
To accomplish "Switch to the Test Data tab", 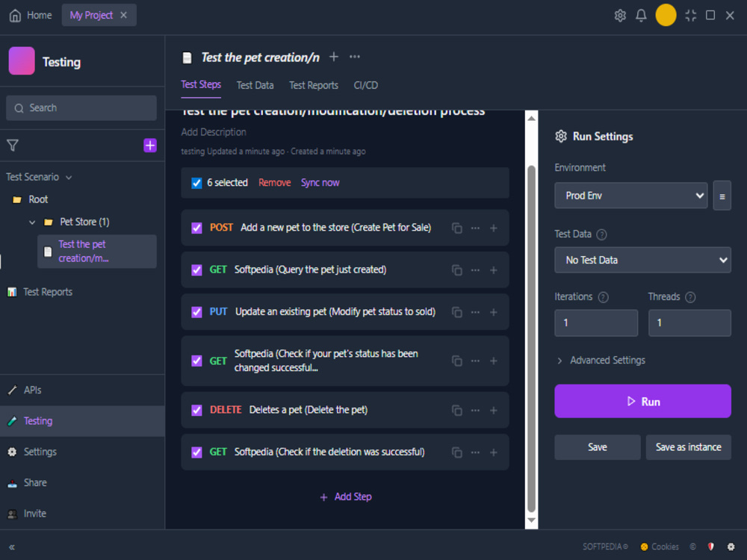I will click(255, 85).
